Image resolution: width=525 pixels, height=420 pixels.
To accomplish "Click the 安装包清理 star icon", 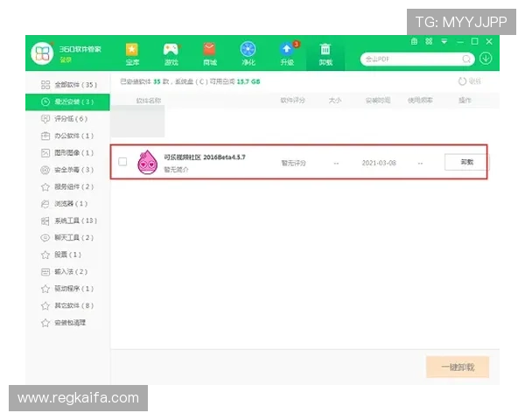I will (x=45, y=323).
